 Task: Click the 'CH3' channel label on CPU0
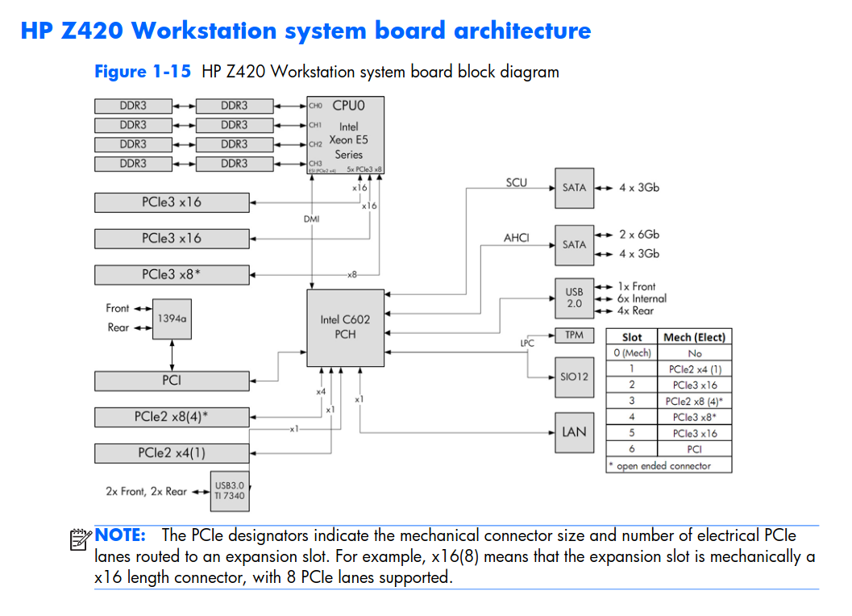pyautogui.click(x=315, y=163)
